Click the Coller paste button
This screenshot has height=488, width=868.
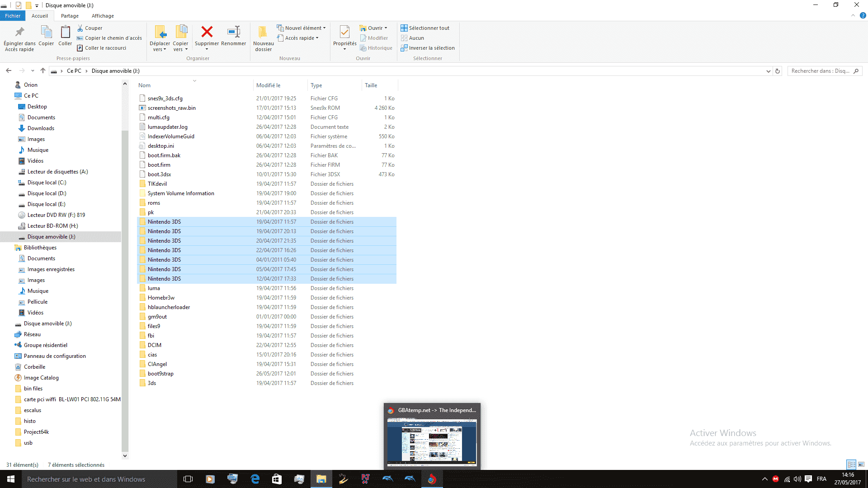65,36
